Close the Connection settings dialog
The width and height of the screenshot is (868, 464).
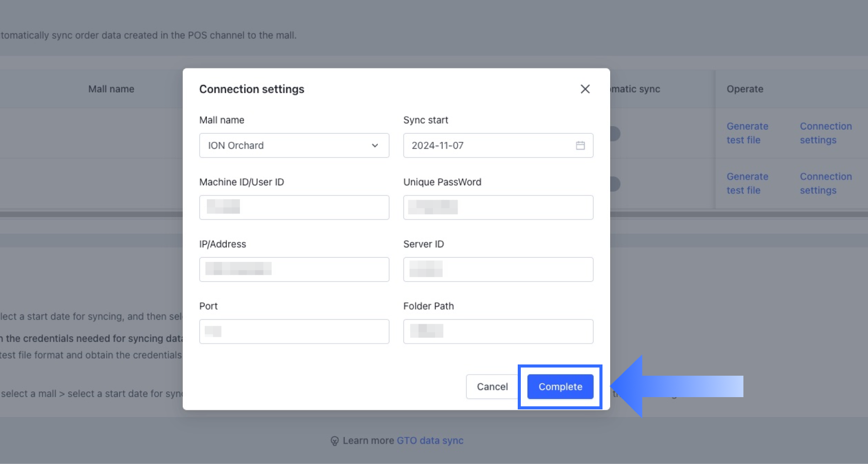pyautogui.click(x=585, y=89)
